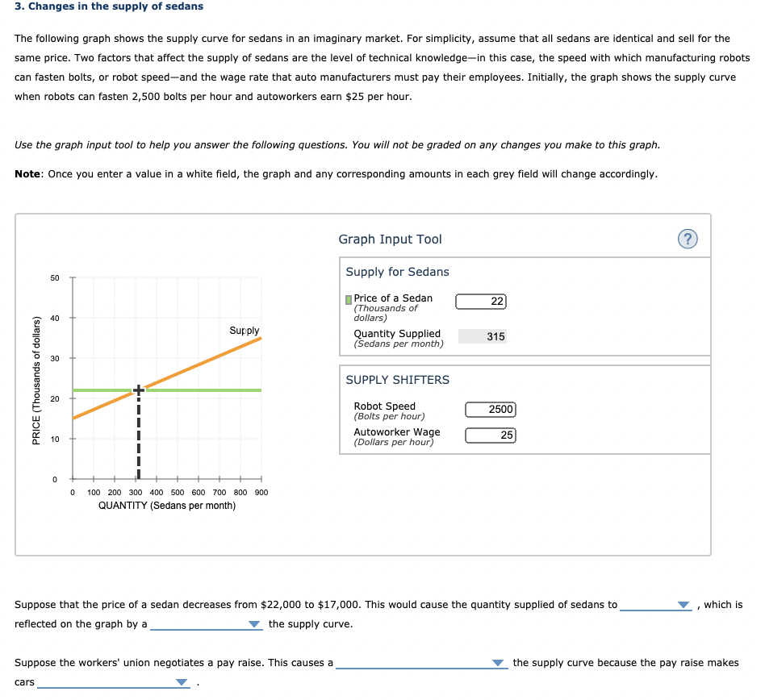This screenshot has width=765, height=700.
Task: Click the grey Quantity Supplied field
Action: click(x=484, y=336)
